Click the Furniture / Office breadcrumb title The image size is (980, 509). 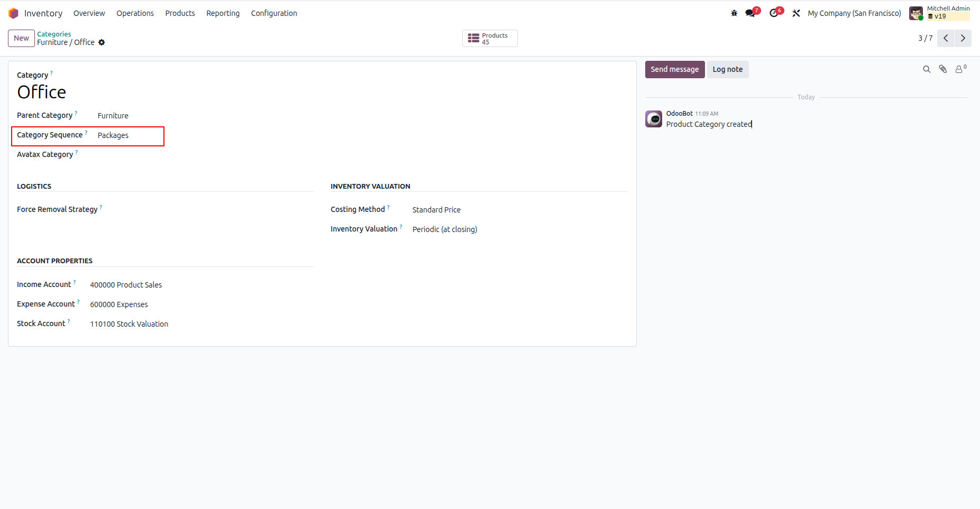66,42
